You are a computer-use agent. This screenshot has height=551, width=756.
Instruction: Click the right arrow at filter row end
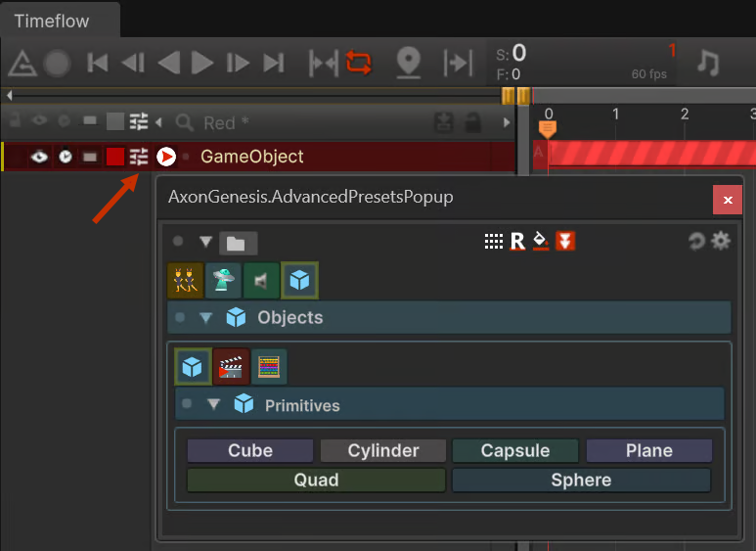coord(507,122)
